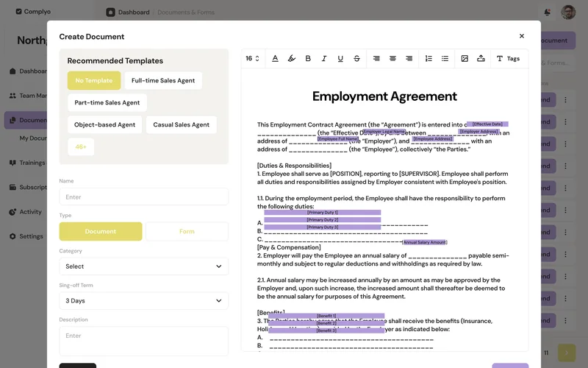588x368 pixels.
Task: Align text right
Action: [x=409, y=59]
